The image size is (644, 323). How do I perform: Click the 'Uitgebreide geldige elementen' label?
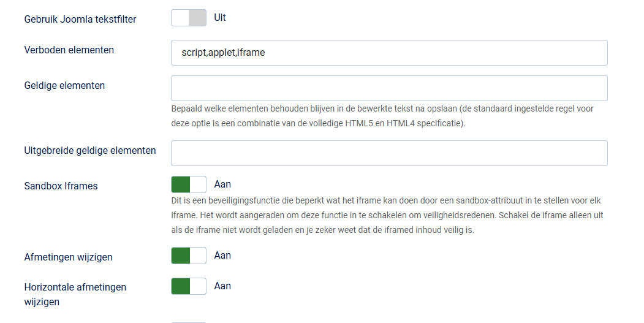(90, 150)
